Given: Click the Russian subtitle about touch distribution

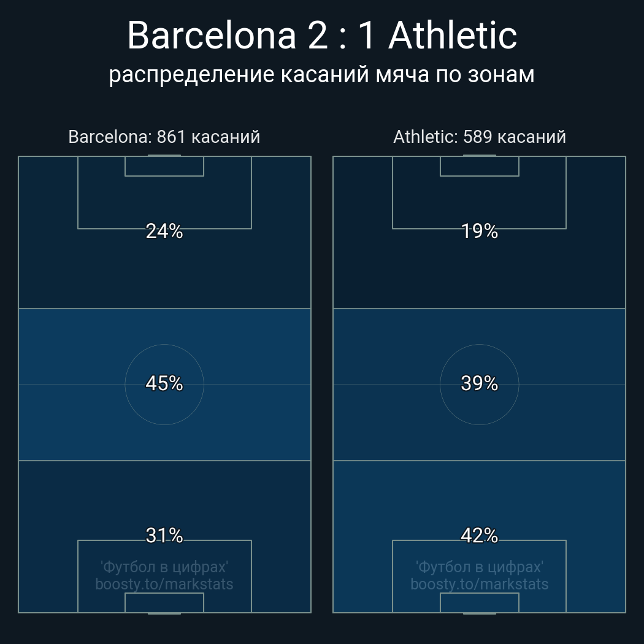Looking at the screenshot, I should pyautogui.click(x=322, y=74).
